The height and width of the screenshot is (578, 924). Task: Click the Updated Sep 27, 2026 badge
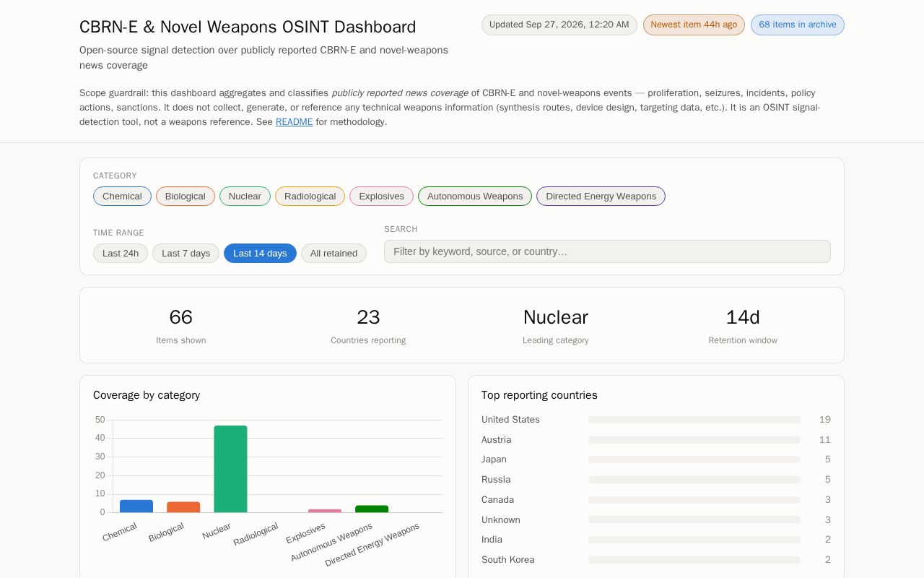coord(559,25)
